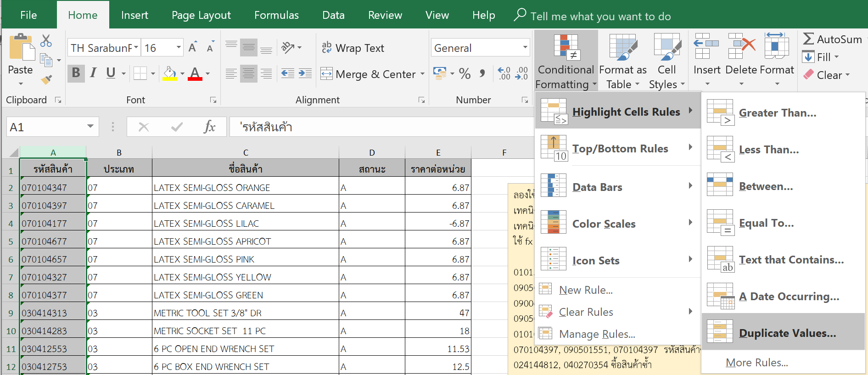Toggle Middle Align

249,47
